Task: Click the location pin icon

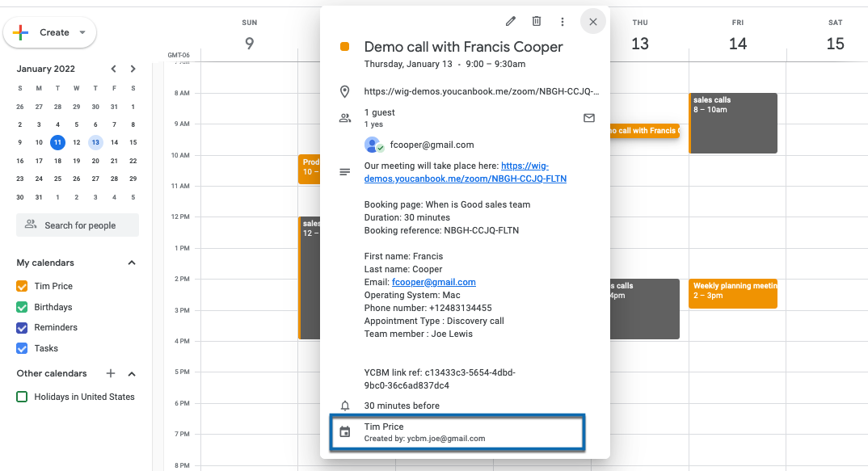Action: coord(345,92)
